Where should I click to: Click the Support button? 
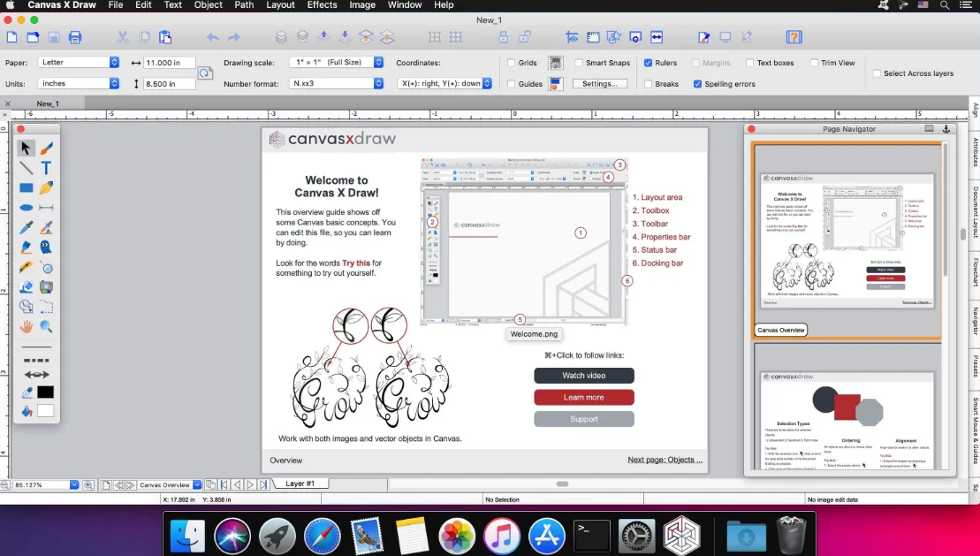[x=584, y=419]
